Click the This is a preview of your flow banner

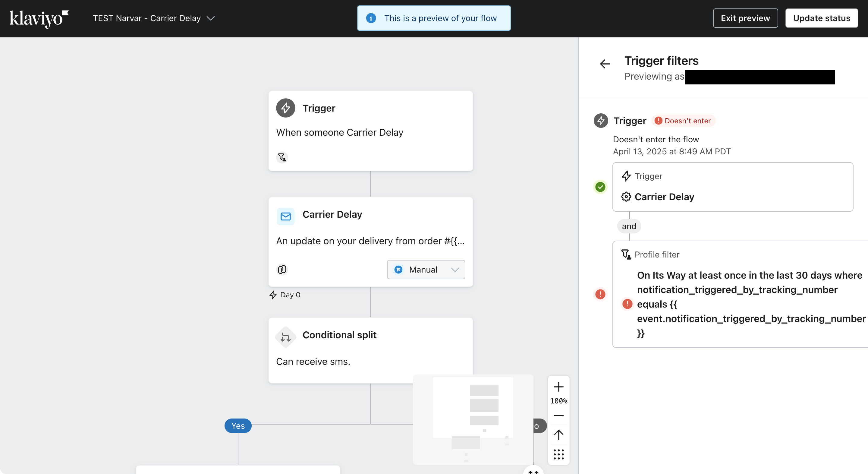pyautogui.click(x=434, y=18)
